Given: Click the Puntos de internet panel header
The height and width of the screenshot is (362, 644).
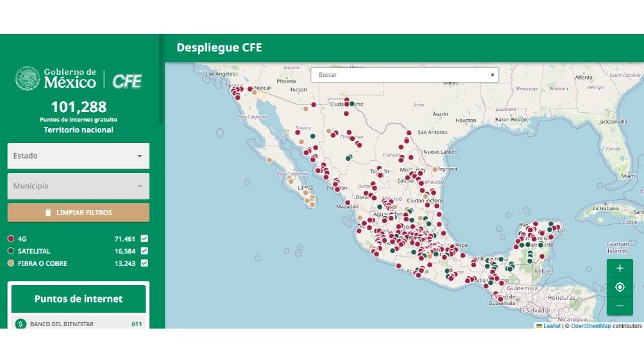Looking at the screenshot, I should (78, 299).
